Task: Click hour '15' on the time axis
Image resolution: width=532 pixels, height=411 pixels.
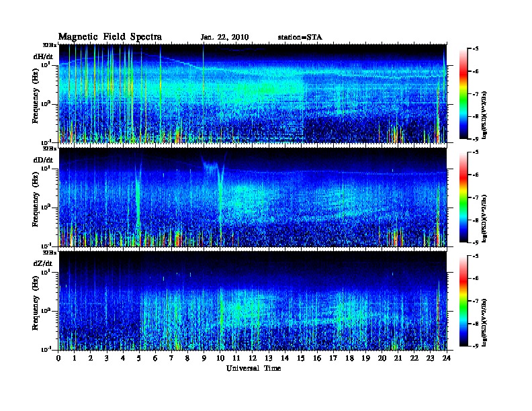Action: [301, 358]
